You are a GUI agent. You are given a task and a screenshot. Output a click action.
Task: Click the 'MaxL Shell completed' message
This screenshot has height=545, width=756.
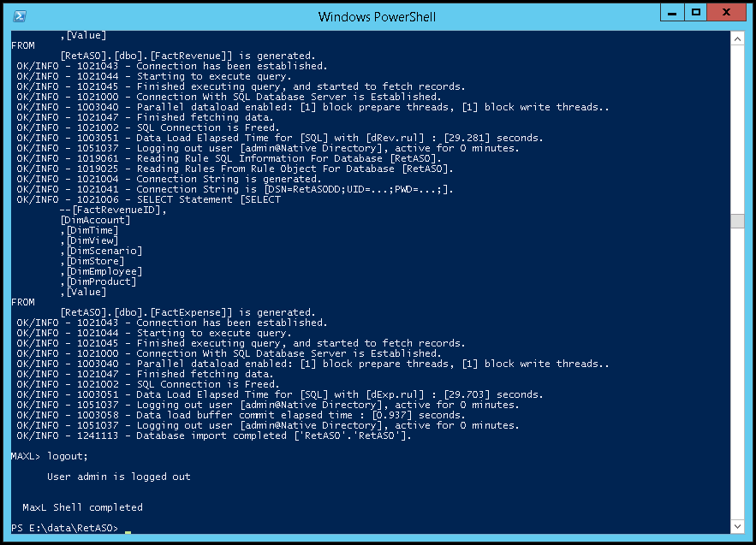click(x=82, y=507)
